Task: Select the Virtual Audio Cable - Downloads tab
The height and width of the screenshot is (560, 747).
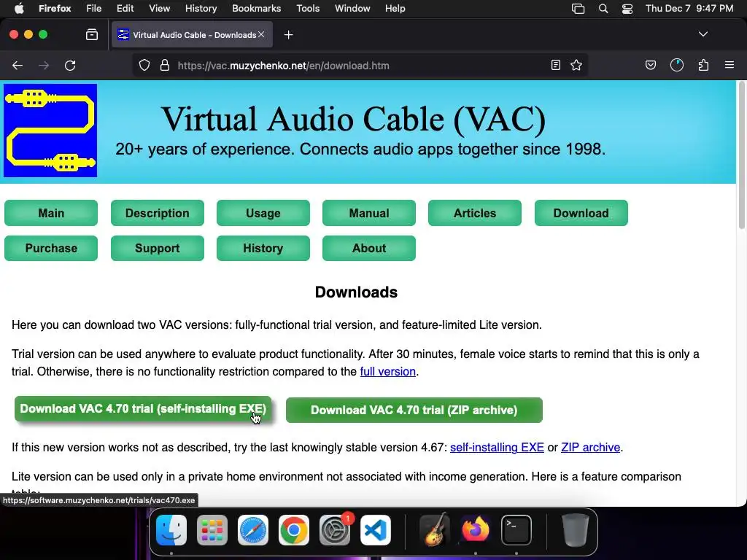Action: click(192, 35)
